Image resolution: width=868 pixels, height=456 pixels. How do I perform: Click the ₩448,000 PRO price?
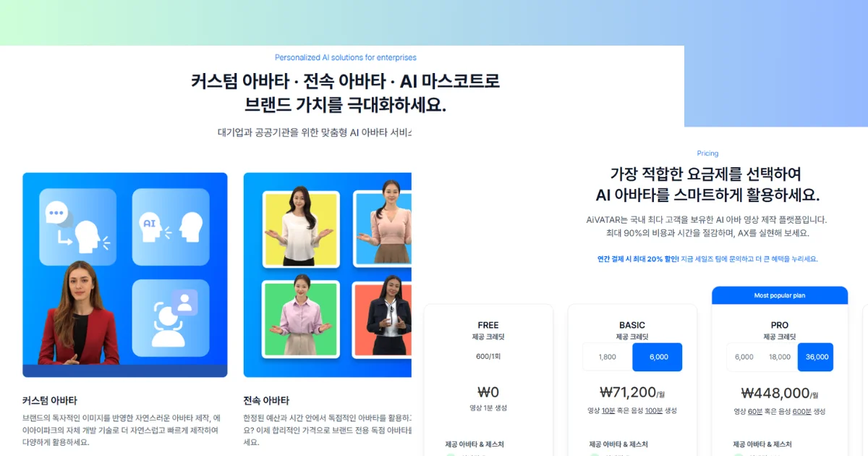click(x=775, y=393)
